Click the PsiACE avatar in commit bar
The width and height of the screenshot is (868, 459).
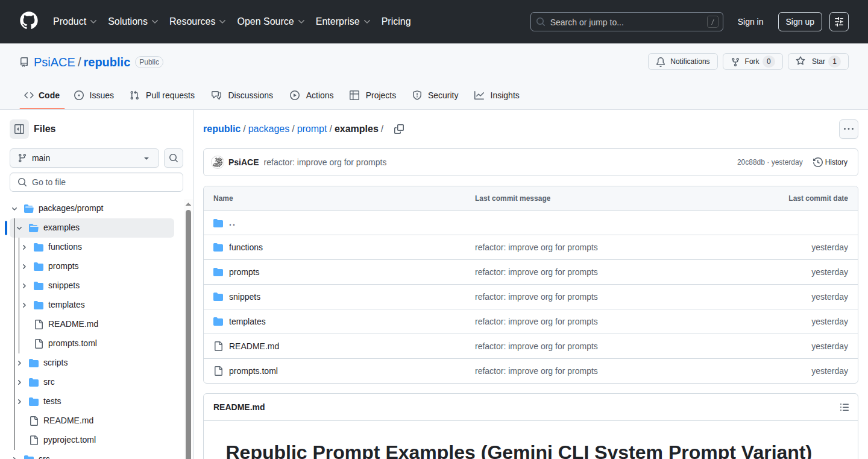218,162
